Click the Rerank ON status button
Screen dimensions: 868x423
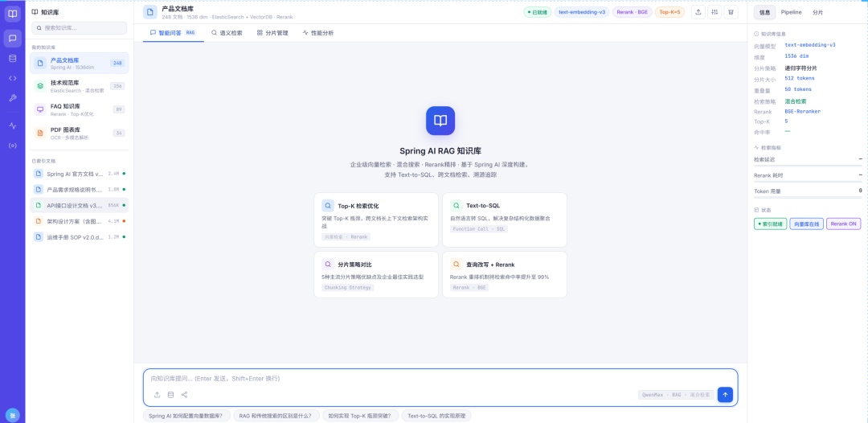[x=844, y=224]
